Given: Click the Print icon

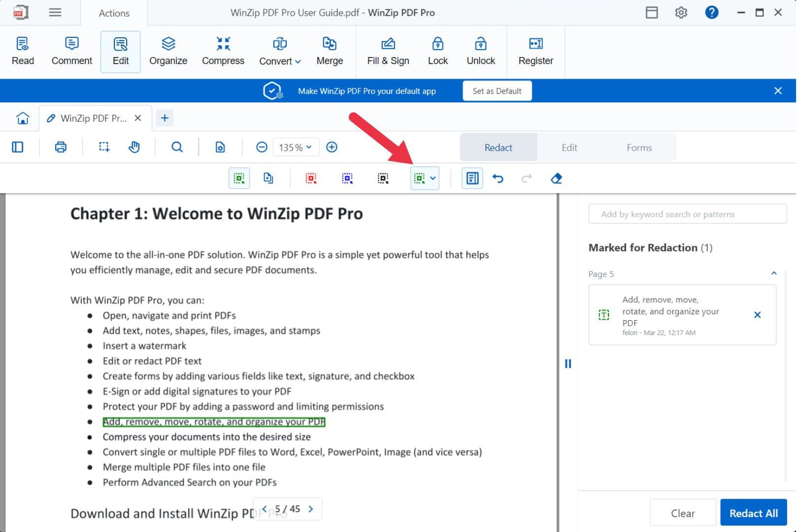Looking at the screenshot, I should [61, 147].
